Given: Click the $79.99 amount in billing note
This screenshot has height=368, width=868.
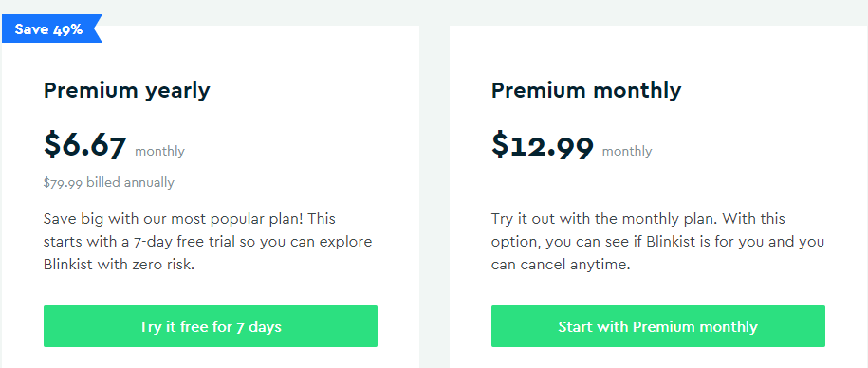Looking at the screenshot, I should pyautogui.click(x=64, y=183).
